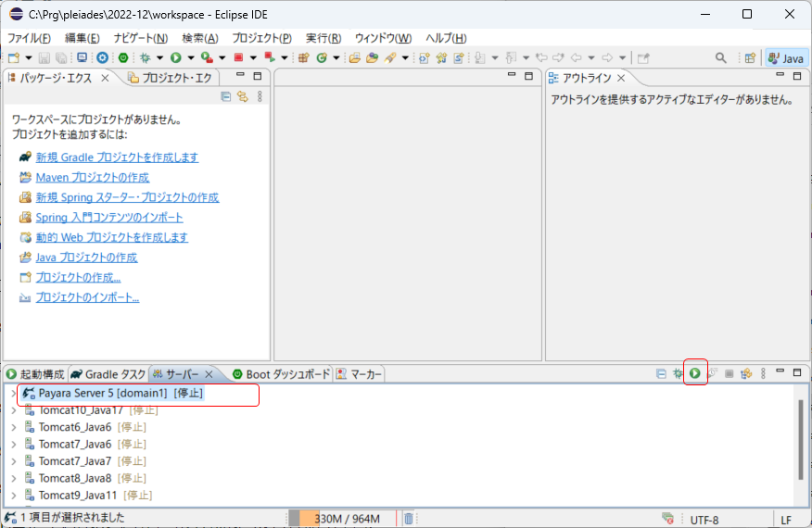Click the green Run icon in main toolbar
The height and width of the screenshot is (528, 812).
click(x=176, y=58)
